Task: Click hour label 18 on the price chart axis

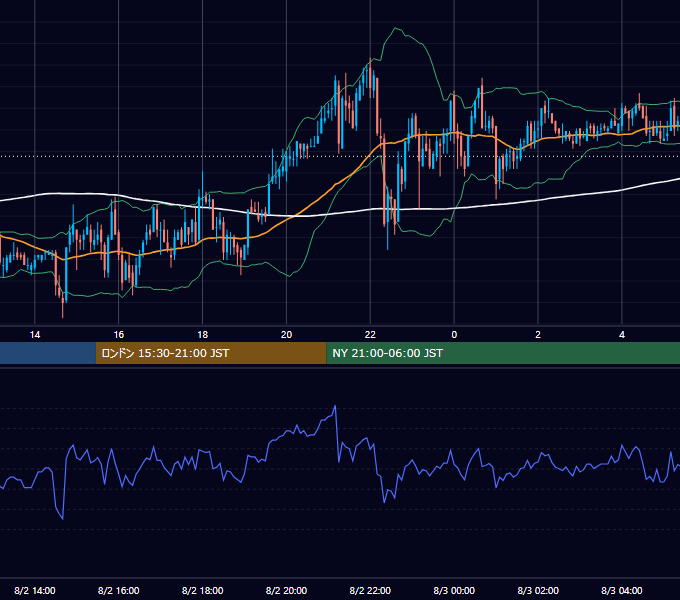Action: [203, 334]
